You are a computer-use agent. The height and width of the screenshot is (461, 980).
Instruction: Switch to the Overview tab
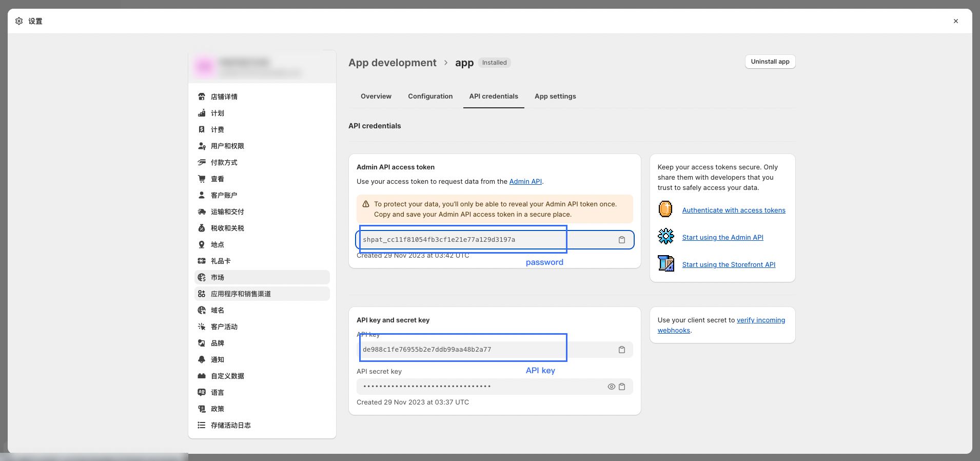pyautogui.click(x=376, y=97)
